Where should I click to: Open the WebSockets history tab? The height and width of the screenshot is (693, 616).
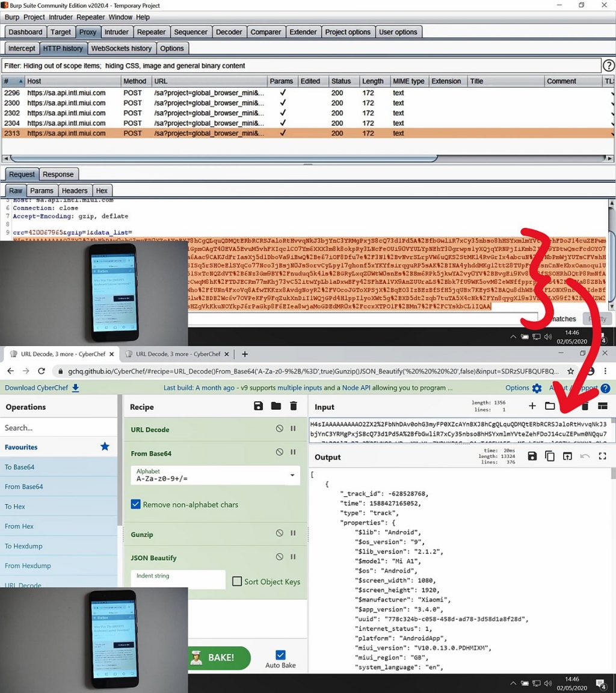[x=121, y=48]
